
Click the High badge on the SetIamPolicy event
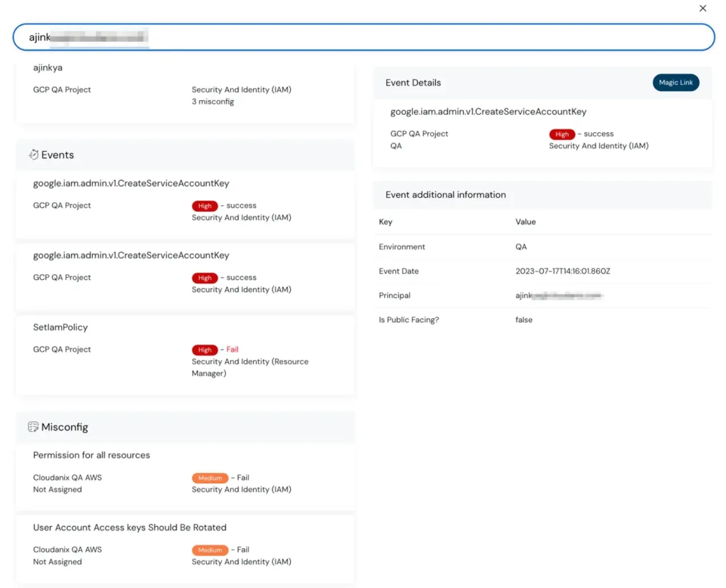coord(205,350)
